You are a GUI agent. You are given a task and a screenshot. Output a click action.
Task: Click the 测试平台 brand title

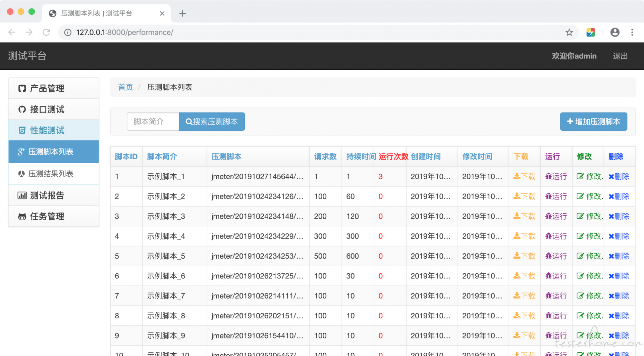coord(27,56)
